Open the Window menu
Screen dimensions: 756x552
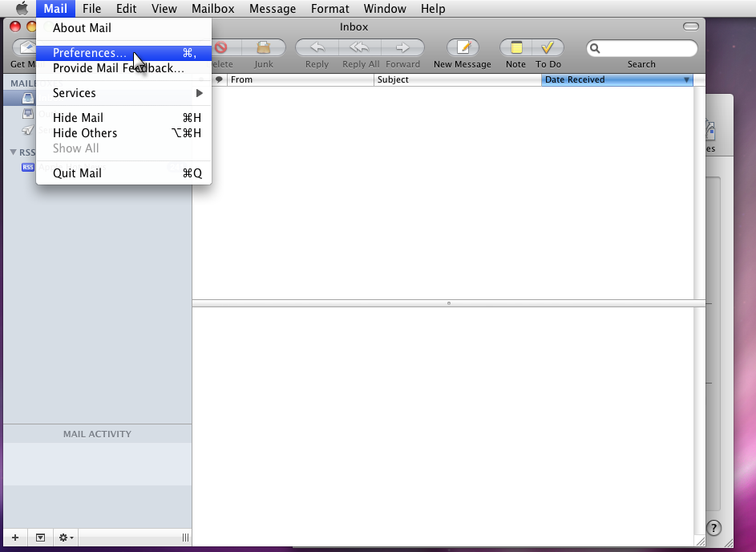(x=385, y=8)
